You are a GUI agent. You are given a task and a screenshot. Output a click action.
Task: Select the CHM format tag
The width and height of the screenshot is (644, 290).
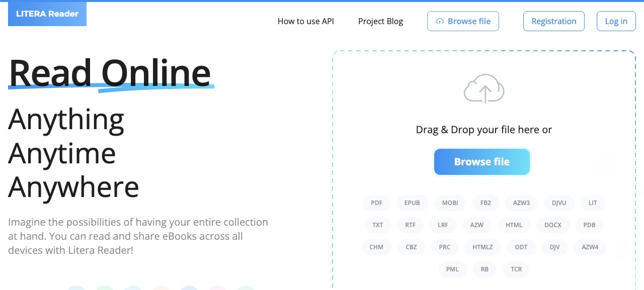pos(376,247)
